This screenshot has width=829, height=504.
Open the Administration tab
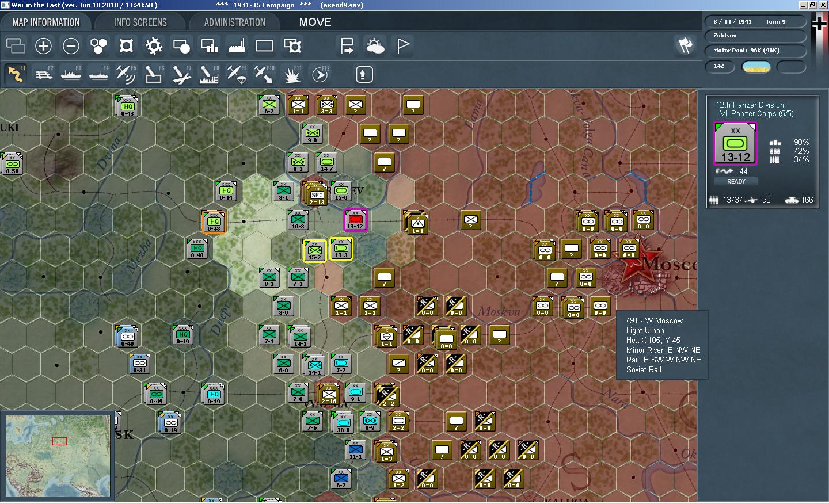point(234,22)
